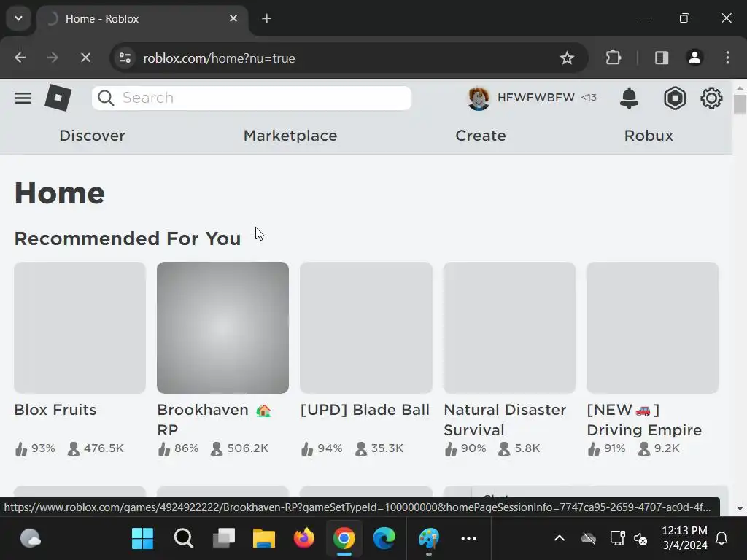This screenshot has width=747, height=560.
Task: Click the browser address bar URL
Action: (219, 58)
